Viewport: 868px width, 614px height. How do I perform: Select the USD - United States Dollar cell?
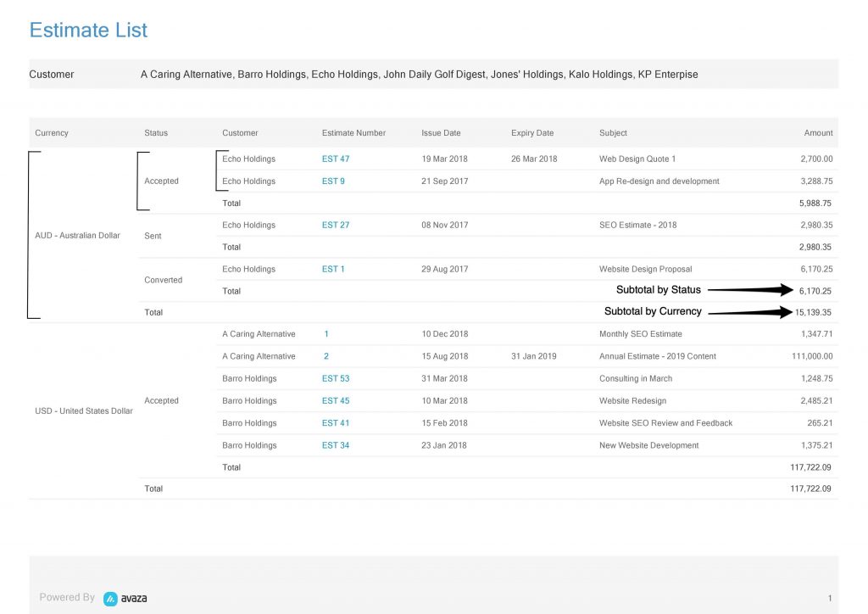click(x=84, y=410)
